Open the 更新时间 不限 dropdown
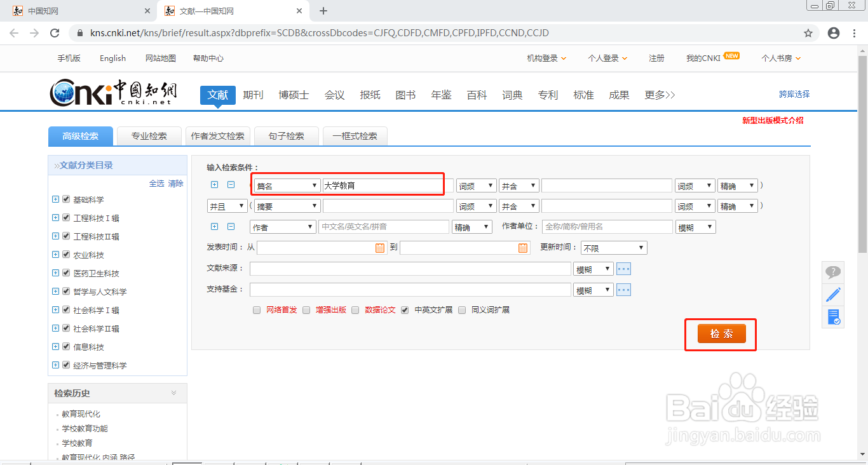This screenshot has height=465, width=868. click(613, 247)
